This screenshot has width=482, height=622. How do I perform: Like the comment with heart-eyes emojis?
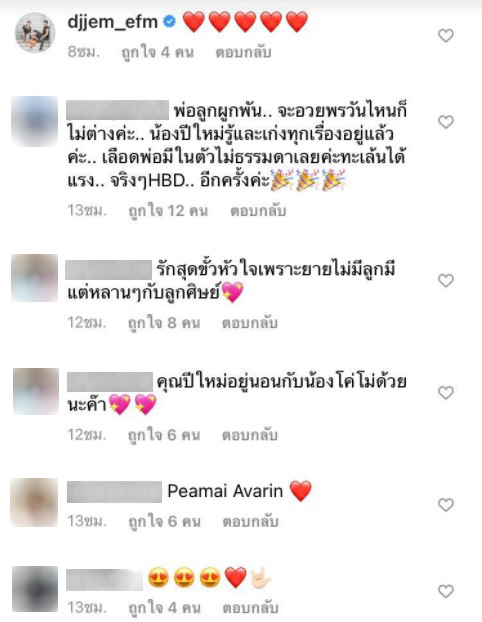point(446,591)
